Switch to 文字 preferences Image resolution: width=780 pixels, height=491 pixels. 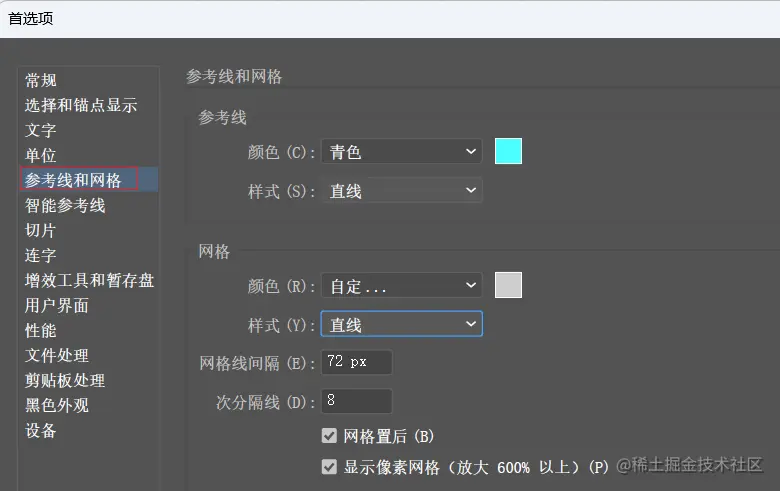coord(41,130)
